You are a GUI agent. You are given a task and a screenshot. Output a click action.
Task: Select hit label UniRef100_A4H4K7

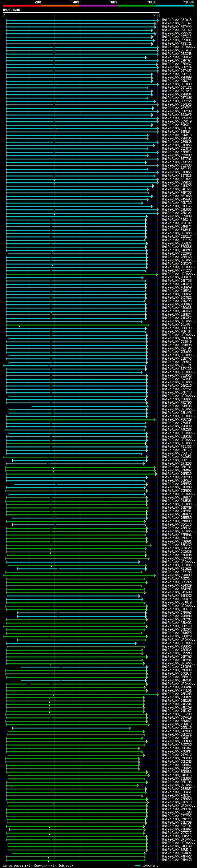[177, 857]
